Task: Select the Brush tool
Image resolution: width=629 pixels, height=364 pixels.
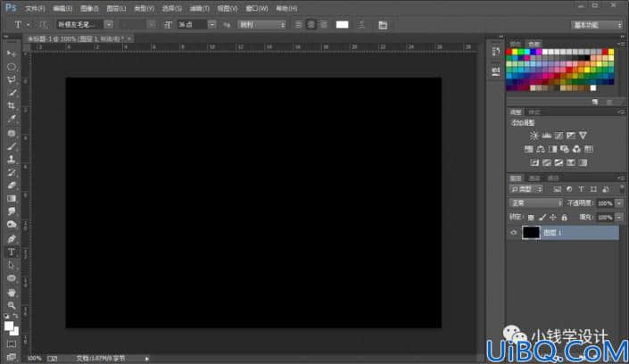Action: tap(12, 146)
